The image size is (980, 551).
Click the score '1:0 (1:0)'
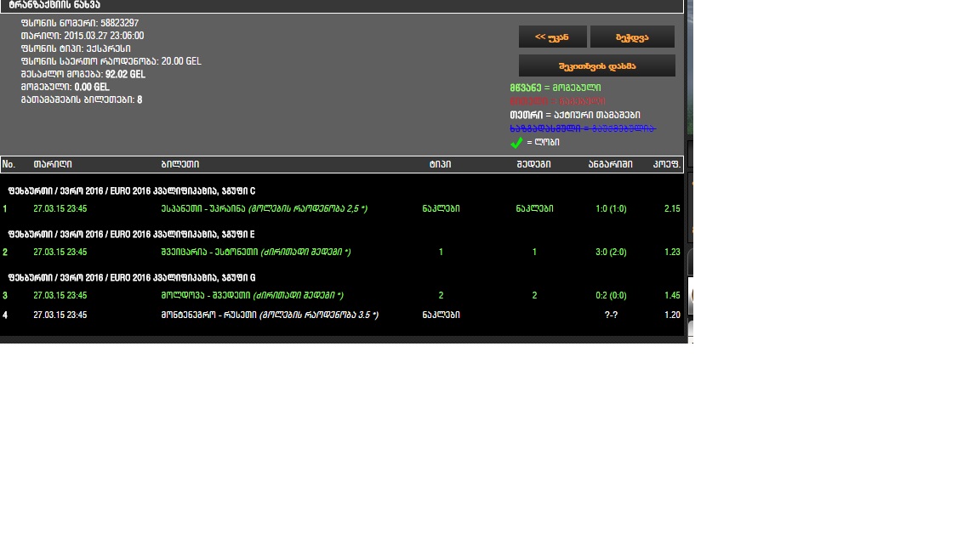pyautogui.click(x=611, y=208)
